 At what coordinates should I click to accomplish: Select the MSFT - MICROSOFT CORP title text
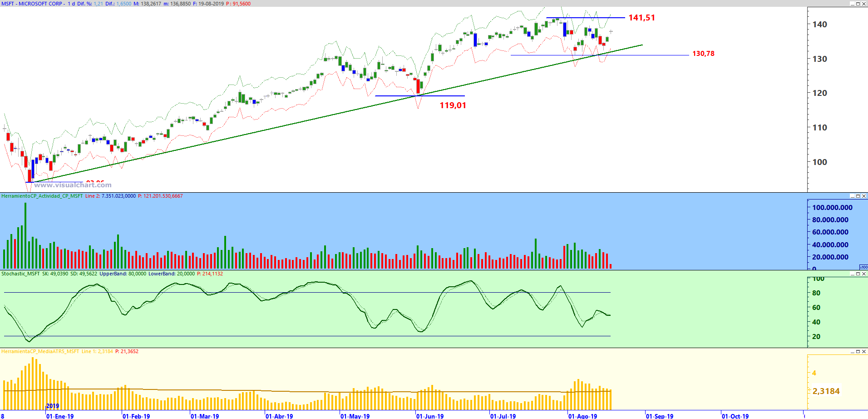point(32,4)
